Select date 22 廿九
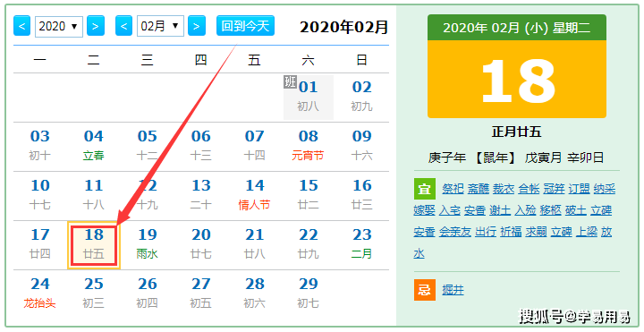The width and height of the screenshot is (644, 332). click(x=309, y=244)
